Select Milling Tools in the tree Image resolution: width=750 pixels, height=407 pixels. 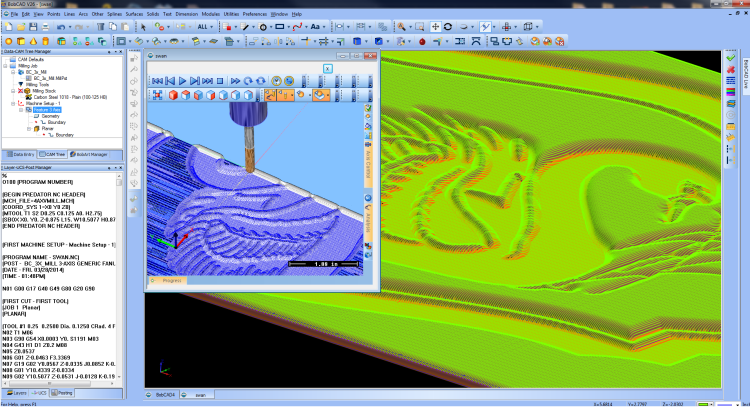click(x=37, y=85)
